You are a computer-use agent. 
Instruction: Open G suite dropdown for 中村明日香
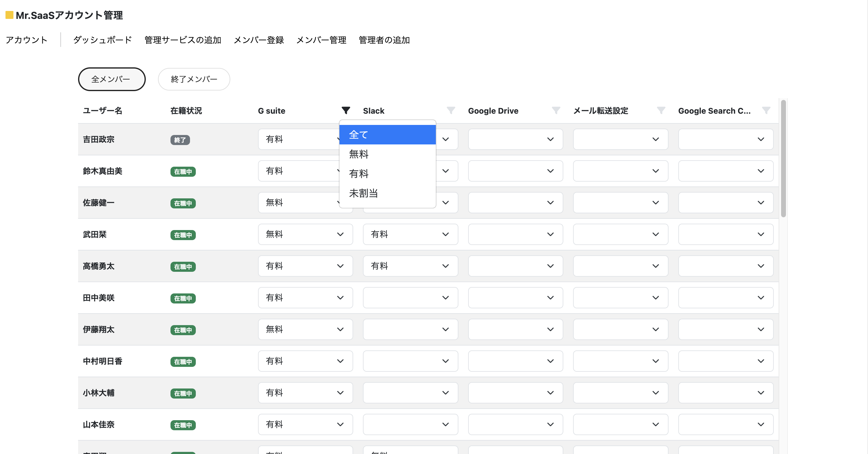(x=305, y=361)
